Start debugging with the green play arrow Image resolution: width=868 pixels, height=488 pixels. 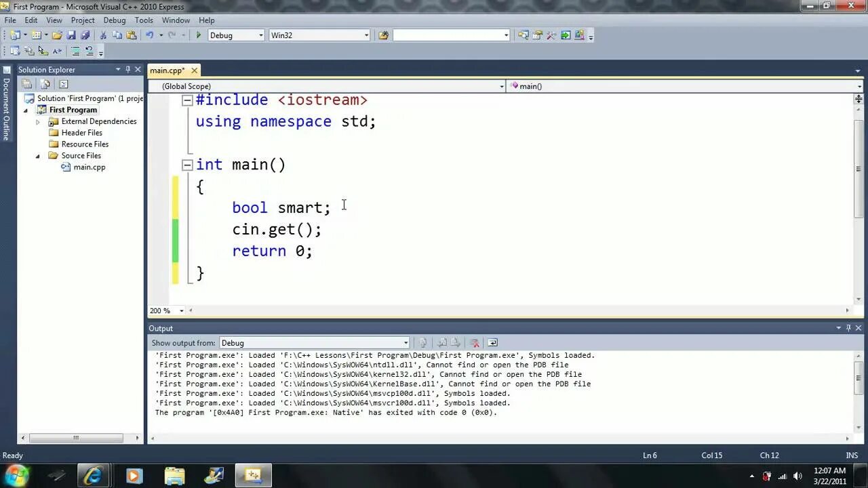tap(199, 35)
